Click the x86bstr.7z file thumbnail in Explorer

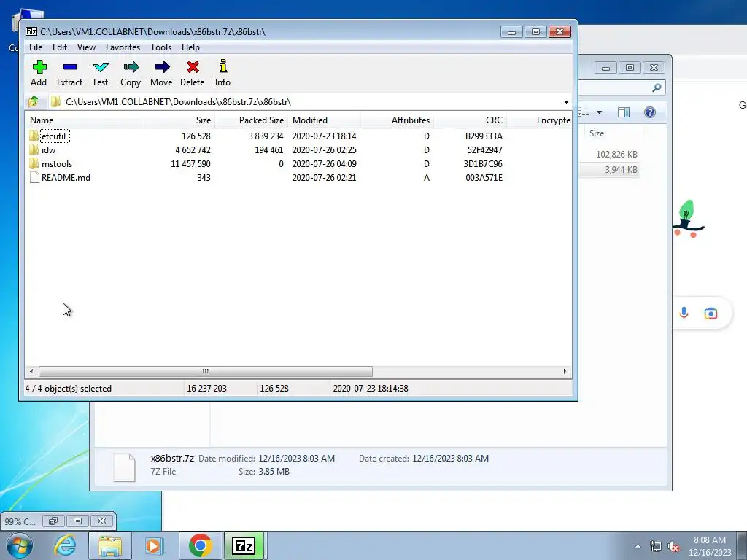point(124,467)
